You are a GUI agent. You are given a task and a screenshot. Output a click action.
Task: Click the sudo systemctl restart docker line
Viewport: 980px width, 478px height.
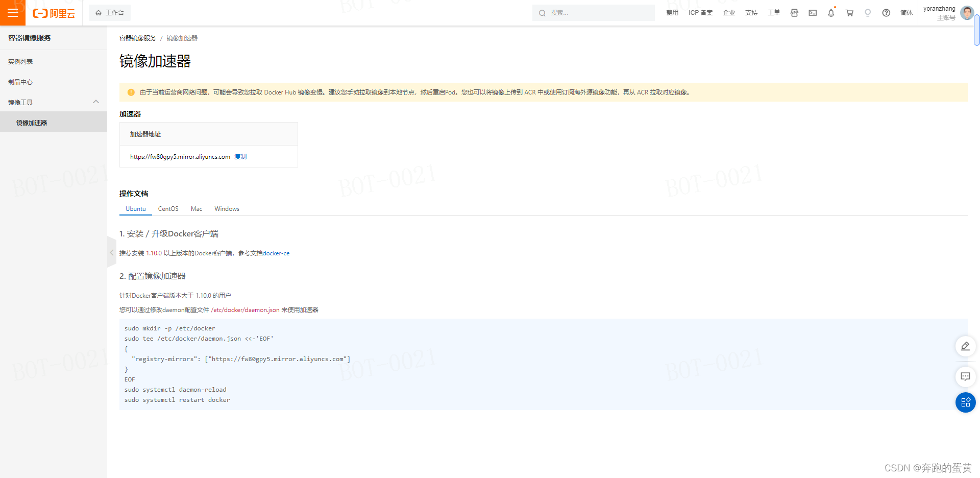[177, 400]
